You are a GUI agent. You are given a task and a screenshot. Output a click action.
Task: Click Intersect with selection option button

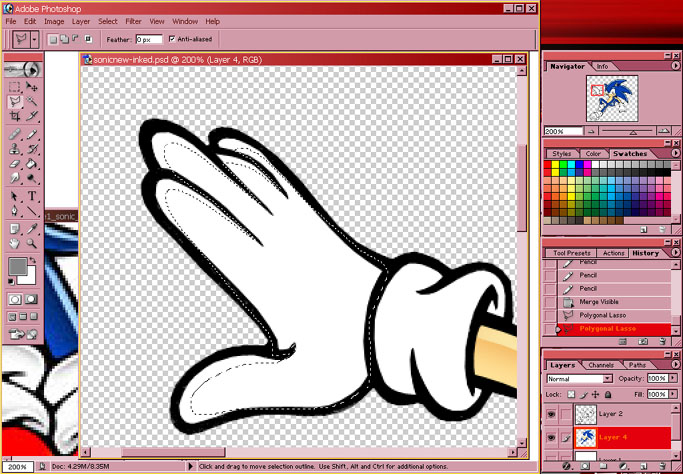tap(88, 39)
